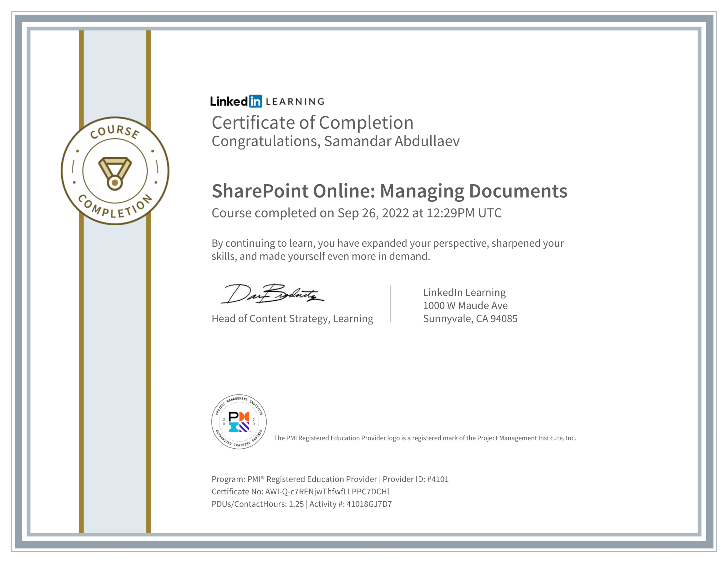Click the Certificate No line
The height and width of the screenshot is (562, 728).
[x=300, y=492]
